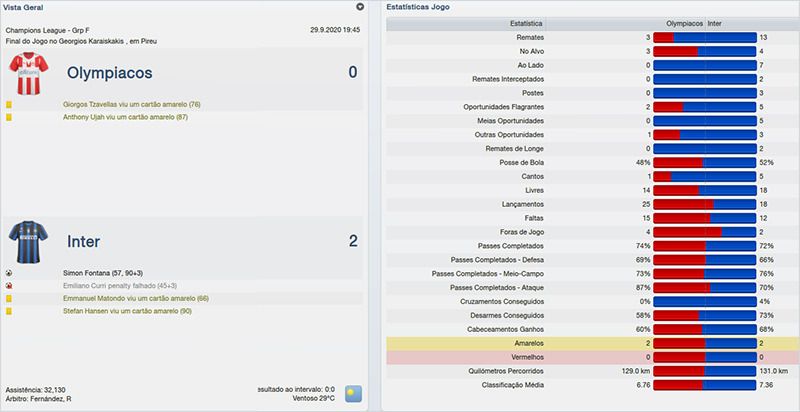Click yellow card icon beside Giorgos Tzavellas
The width and height of the screenshot is (800, 412).
[9, 104]
